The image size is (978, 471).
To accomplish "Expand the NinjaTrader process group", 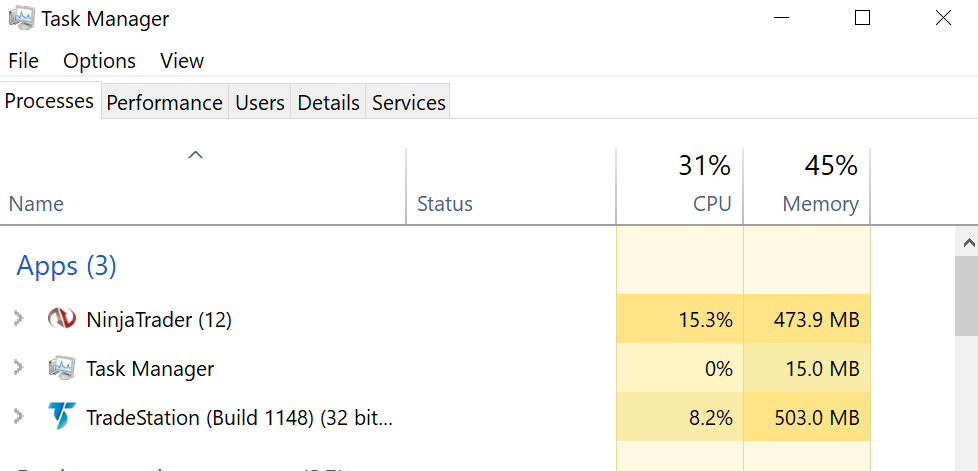I will (x=18, y=319).
